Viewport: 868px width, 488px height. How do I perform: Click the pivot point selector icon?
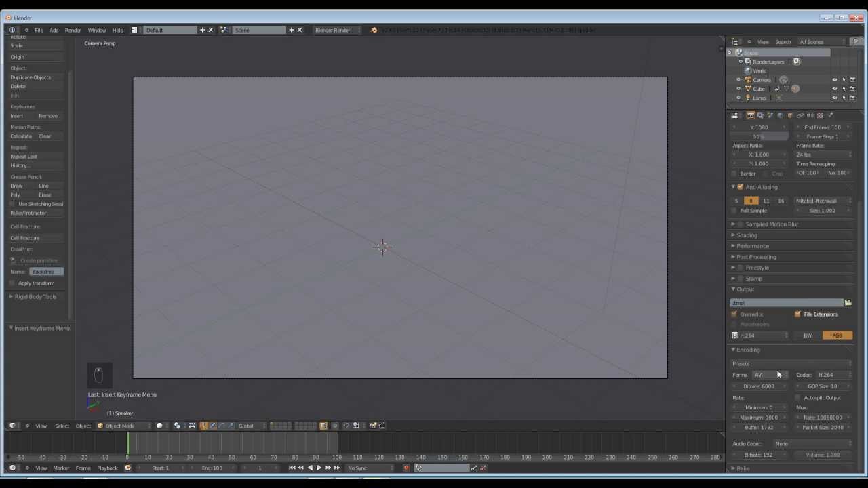(178, 426)
